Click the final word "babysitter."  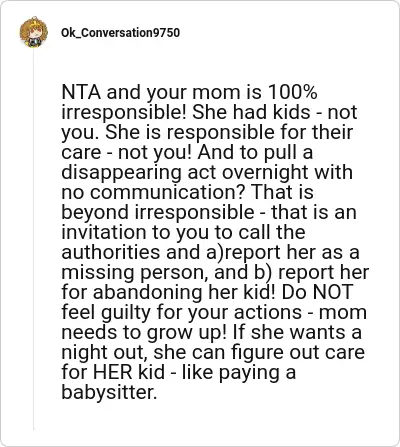point(109,393)
